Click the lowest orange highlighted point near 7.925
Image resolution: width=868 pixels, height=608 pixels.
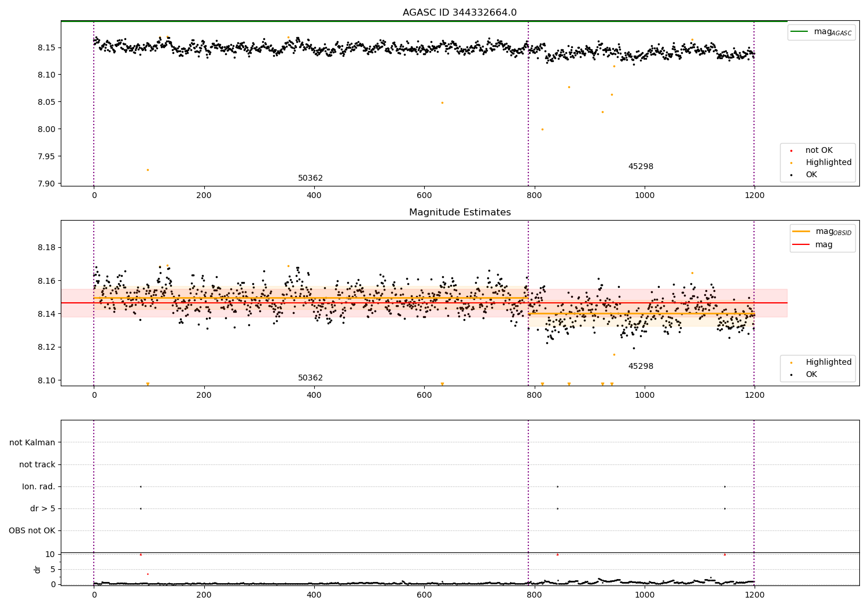point(148,170)
